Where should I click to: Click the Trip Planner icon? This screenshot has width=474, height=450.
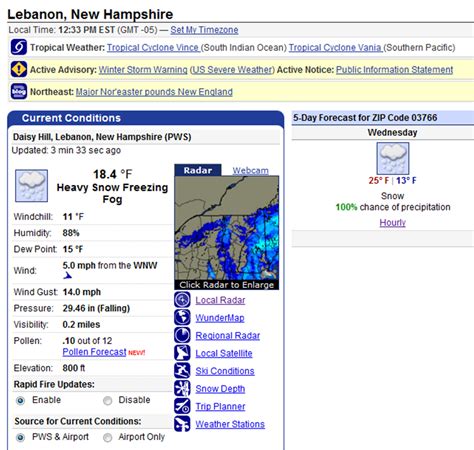point(182,406)
